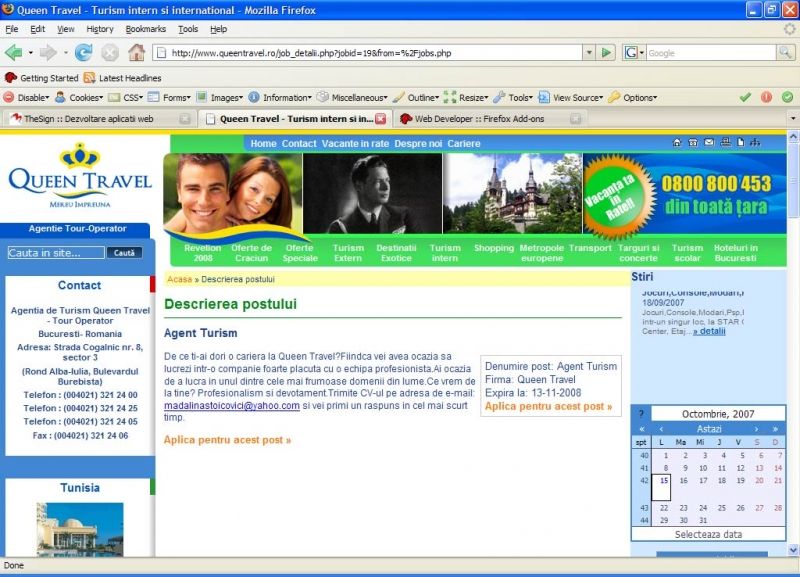Open the Latest Headlines feed bookmark

(122, 78)
